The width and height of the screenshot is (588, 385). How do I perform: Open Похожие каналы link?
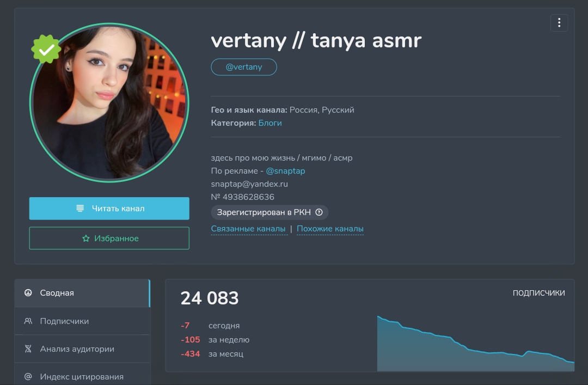(330, 229)
